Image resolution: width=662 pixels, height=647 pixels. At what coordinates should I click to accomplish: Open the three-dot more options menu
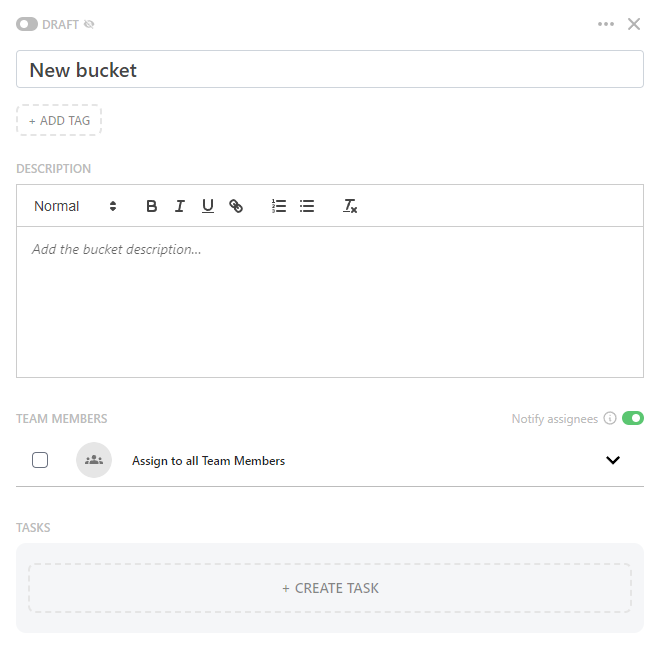pos(606,24)
